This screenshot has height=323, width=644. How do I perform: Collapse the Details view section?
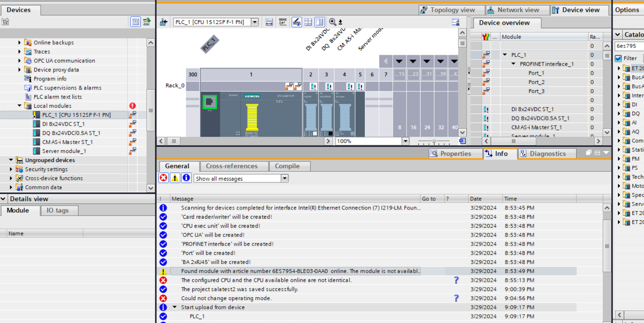coord(3,199)
